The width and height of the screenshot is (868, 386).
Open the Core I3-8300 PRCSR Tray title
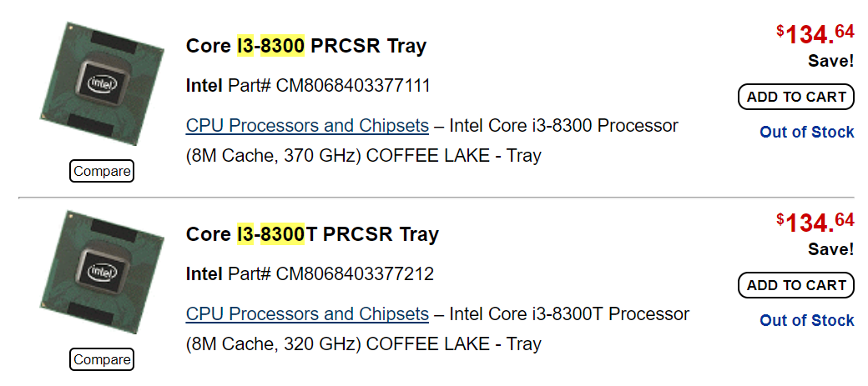click(x=305, y=46)
